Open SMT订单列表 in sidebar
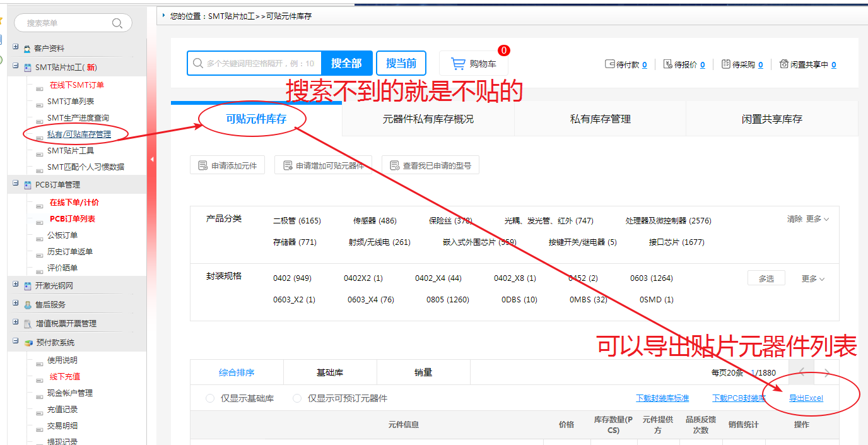Screen dimensions: 868x445 click(71, 102)
